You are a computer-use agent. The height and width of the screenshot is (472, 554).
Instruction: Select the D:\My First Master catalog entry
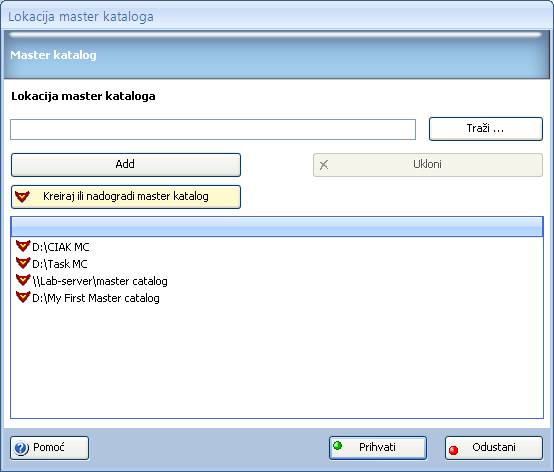(x=95, y=298)
